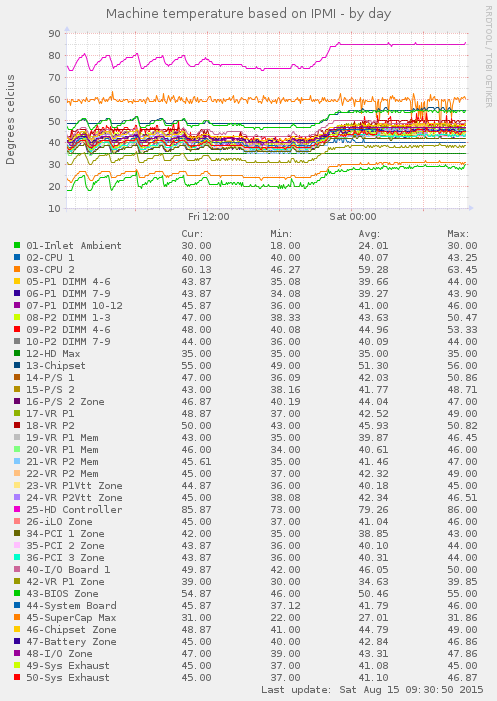The height and width of the screenshot is (701, 497).
Task: Select the 12-HD Max legend entry
Action: [53, 354]
